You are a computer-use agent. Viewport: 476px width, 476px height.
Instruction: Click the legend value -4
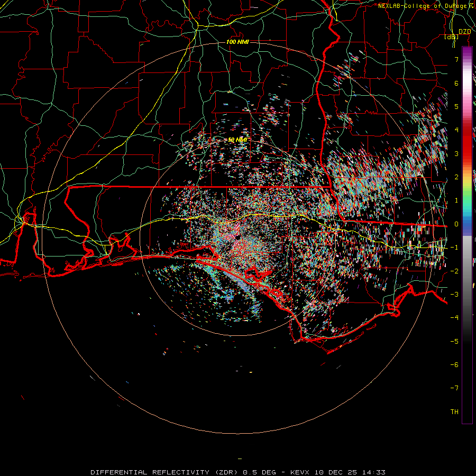point(454,318)
